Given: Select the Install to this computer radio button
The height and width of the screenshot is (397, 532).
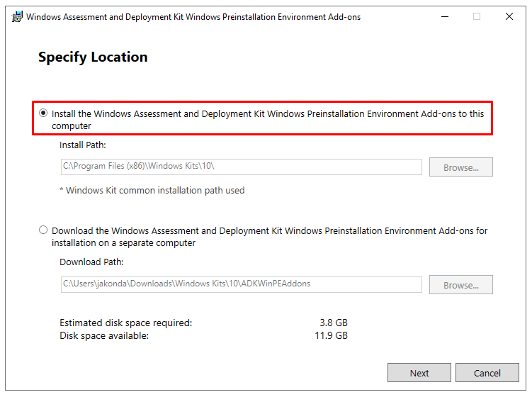Looking at the screenshot, I should [43, 113].
